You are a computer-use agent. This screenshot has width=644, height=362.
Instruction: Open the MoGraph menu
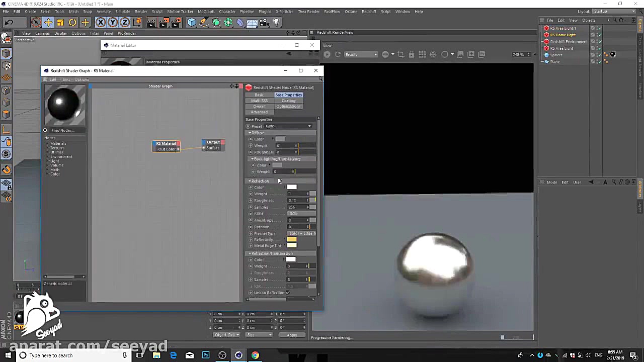pos(206,11)
